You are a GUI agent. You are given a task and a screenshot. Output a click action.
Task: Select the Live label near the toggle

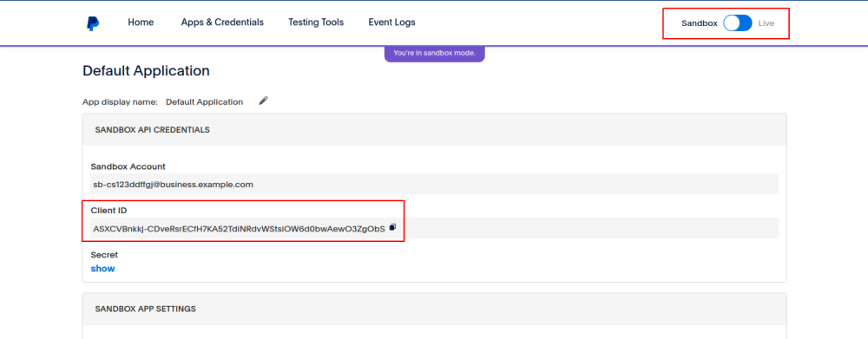pos(766,23)
